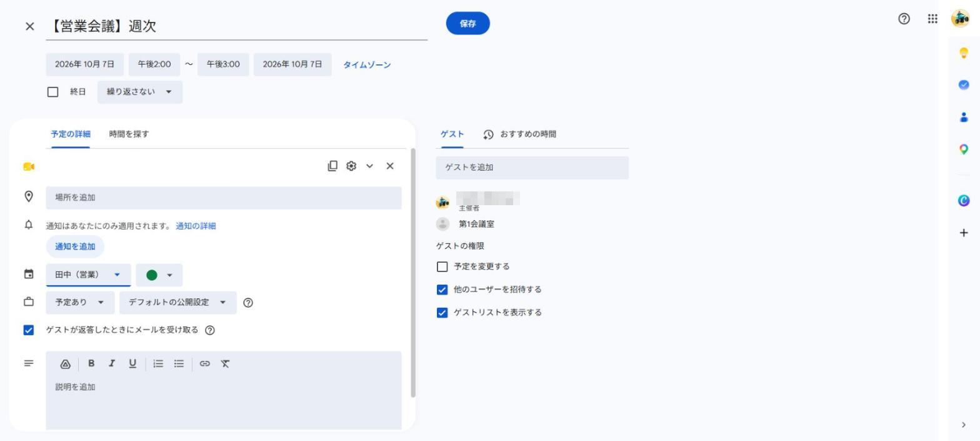Attach a Google Drive file in description
This screenshot has height=441, width=980.
[x=65, y=364]
